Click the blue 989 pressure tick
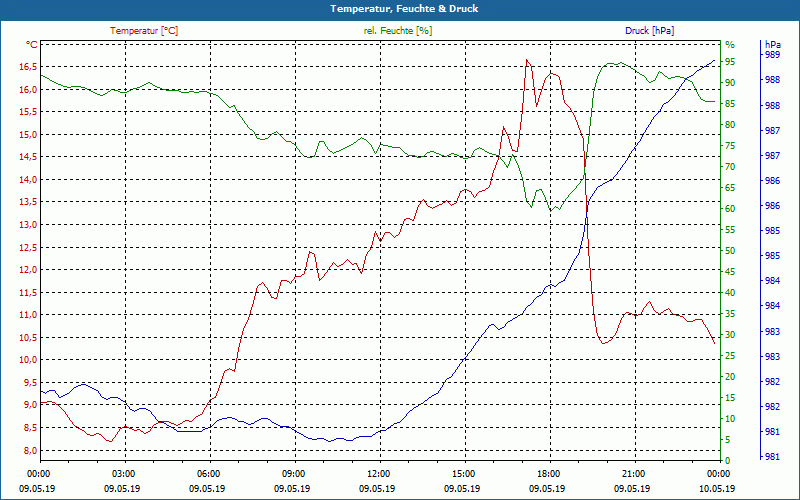This screenshot has height=500, width=800. click(772, 55)
